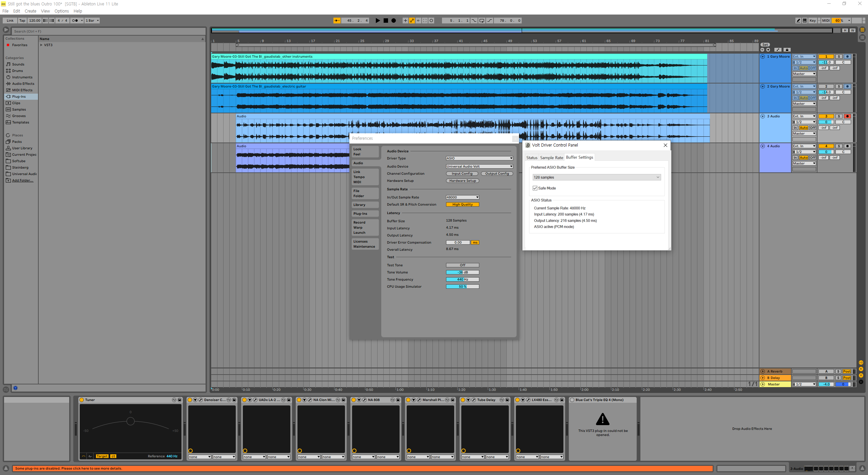The height and width of the screenshot is (475, 868).
Task: Click the browser search field
Action: (109, 31)
